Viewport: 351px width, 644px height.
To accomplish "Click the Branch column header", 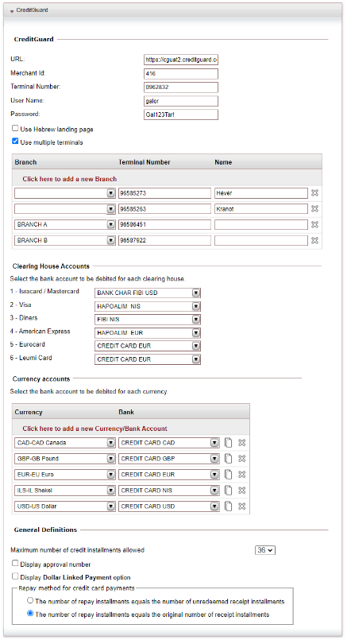I will (25, 162).
